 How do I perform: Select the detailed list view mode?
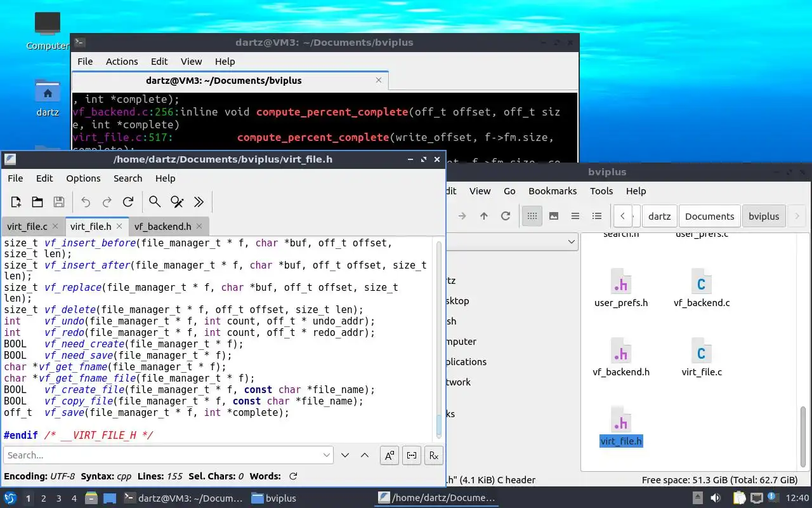tap(597, 216)
